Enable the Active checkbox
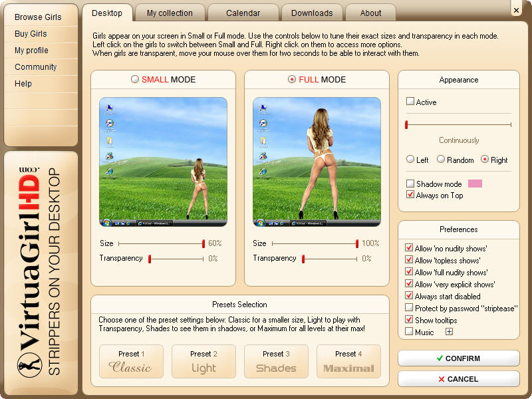 (x=410, y=102)
